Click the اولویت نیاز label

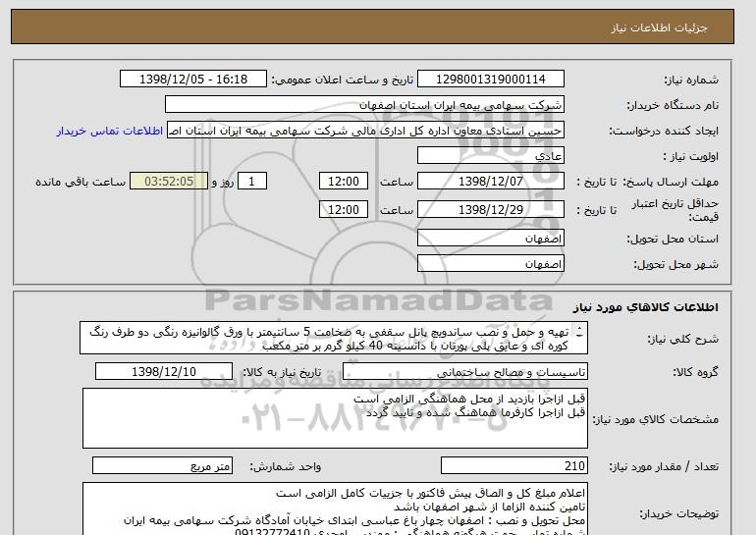(691, 157)
